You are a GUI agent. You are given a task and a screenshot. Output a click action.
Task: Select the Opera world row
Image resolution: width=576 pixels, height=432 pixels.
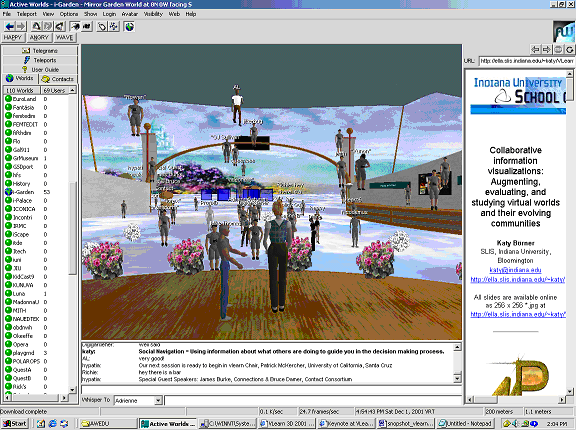36,344
